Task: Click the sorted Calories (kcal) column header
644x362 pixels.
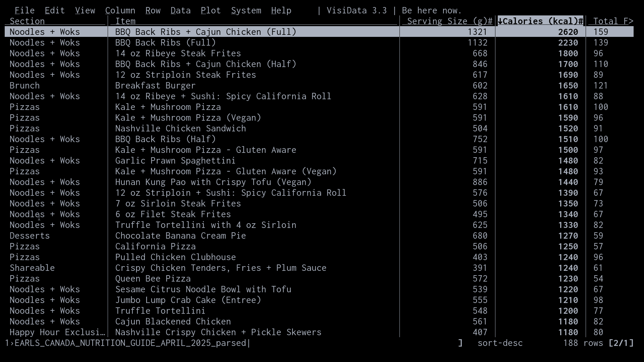Action: (x=540, y=21)
